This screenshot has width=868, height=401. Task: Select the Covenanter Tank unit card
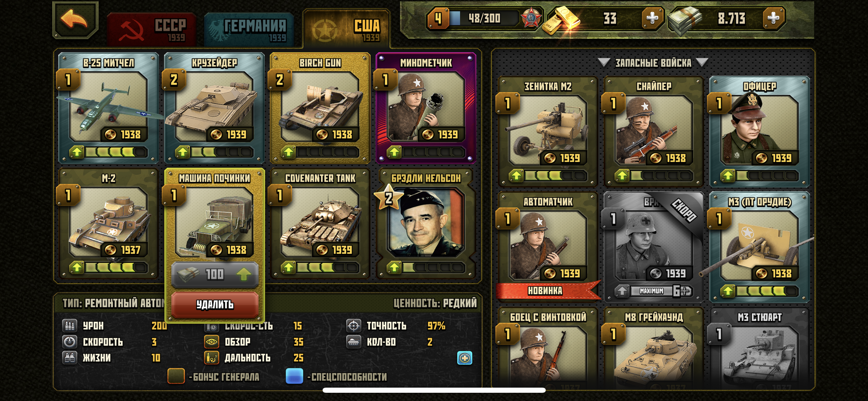[320, 223]
